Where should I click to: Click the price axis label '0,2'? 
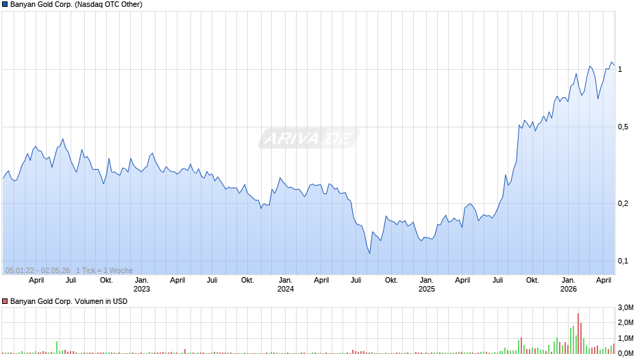pyautogui.click(x=623, y=203)
